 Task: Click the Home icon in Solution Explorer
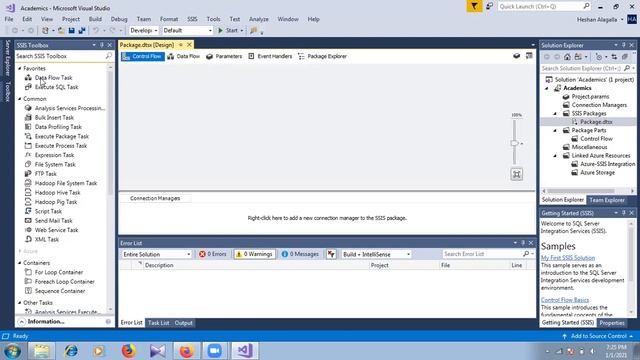(x=567, y=57)
